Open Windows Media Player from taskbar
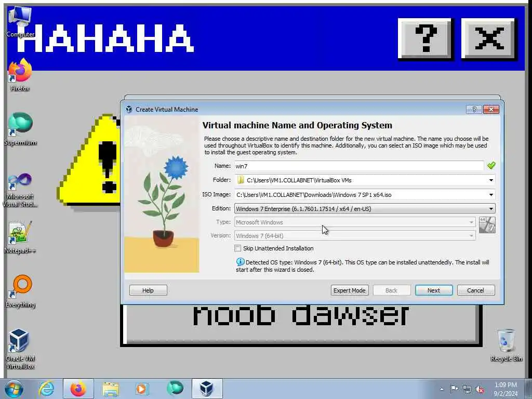The height and width of the screenshot is (399, 532). (142, 389)
